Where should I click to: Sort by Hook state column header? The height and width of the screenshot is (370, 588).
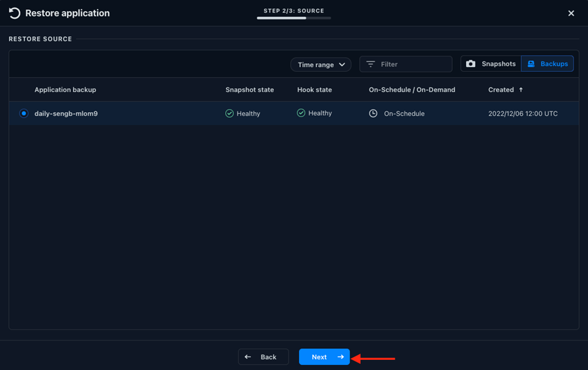[314, 90]
